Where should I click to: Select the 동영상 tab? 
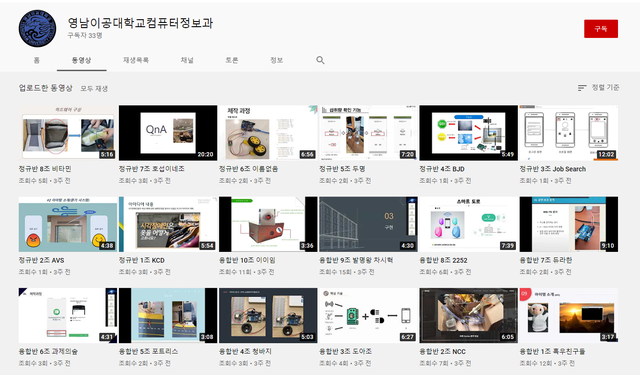pos(82,60)
